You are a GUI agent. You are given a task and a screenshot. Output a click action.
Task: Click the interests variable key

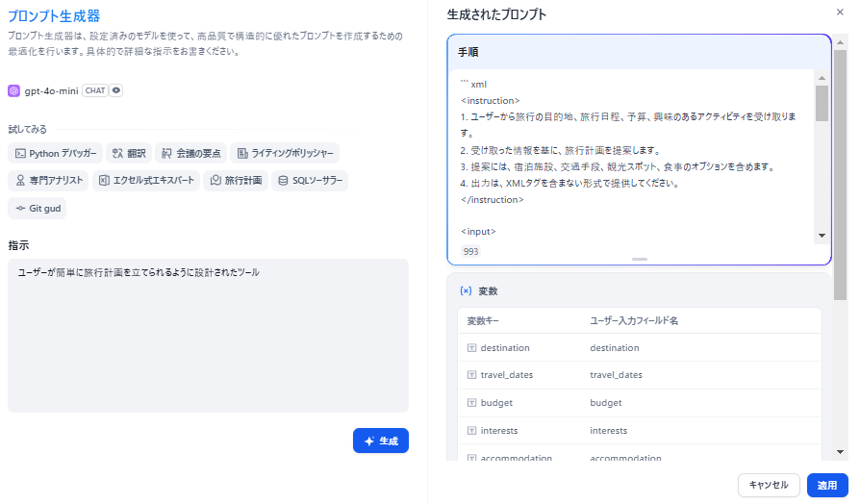pyautogui.click(x=499, y=431)
